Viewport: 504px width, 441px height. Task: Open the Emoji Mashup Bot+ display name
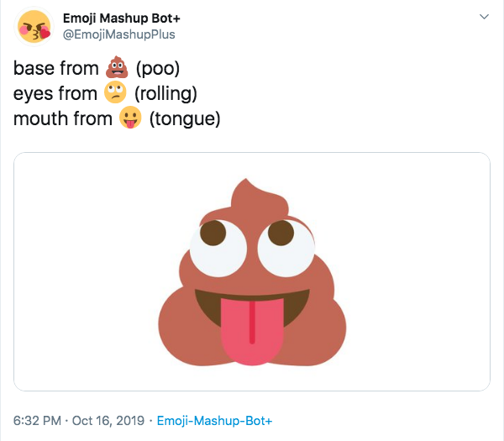point(121,18)
